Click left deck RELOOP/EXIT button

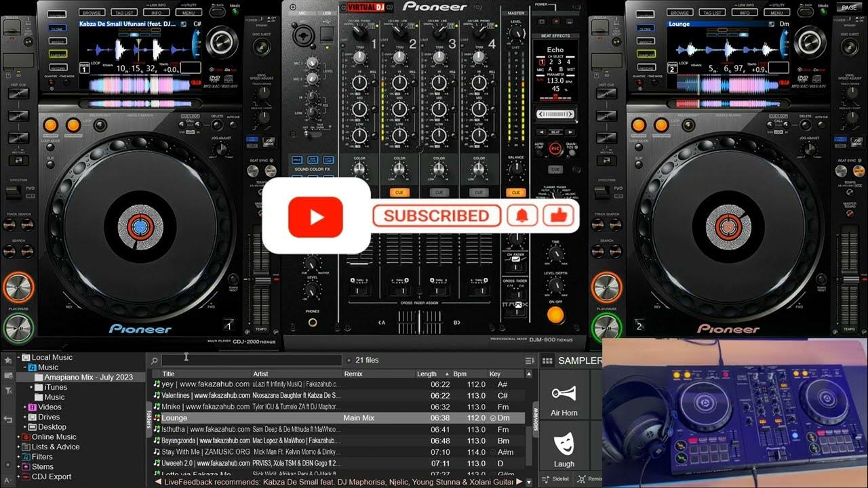coord(99,125)
